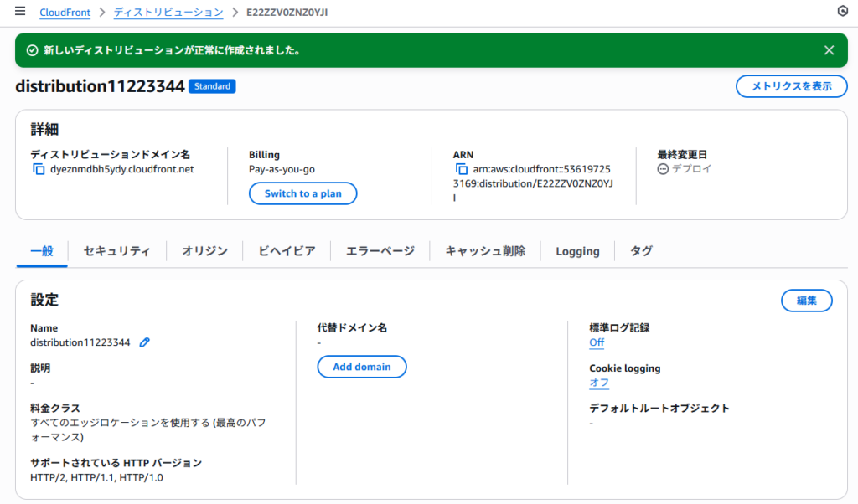Switch to the セキュリティ tab

117,251
